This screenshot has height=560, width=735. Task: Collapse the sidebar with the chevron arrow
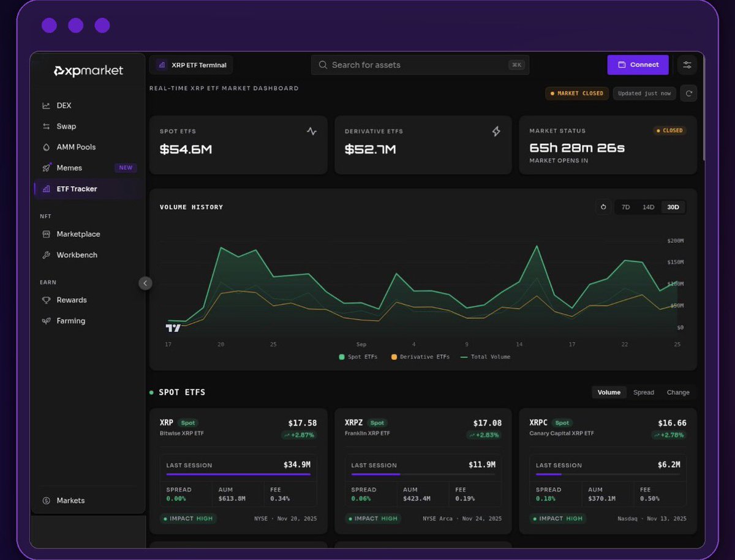[x=145, y=283]
